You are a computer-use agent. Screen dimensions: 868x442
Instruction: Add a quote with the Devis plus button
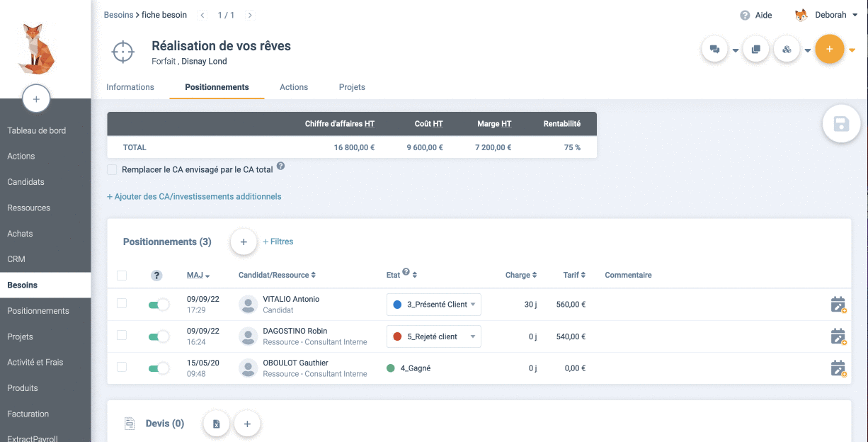point(247,424)
